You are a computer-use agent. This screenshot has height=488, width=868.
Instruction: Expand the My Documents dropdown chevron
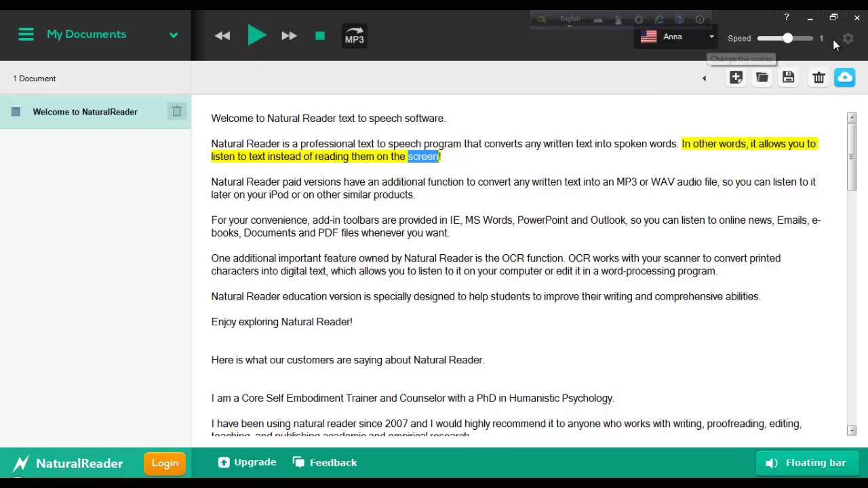(174, 35)
